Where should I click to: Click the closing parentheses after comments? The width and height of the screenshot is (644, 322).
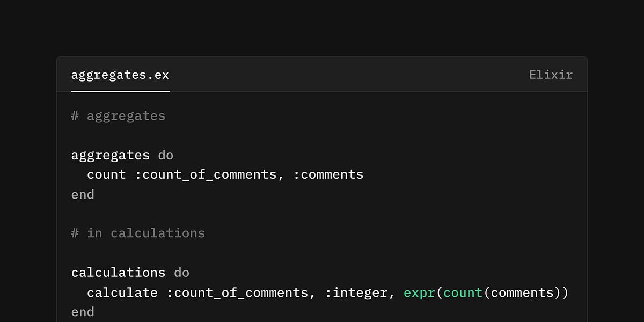(561, 292)
